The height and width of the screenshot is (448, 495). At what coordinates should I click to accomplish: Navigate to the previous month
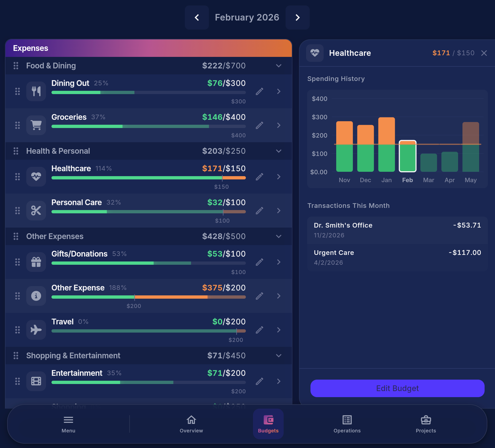197,18
